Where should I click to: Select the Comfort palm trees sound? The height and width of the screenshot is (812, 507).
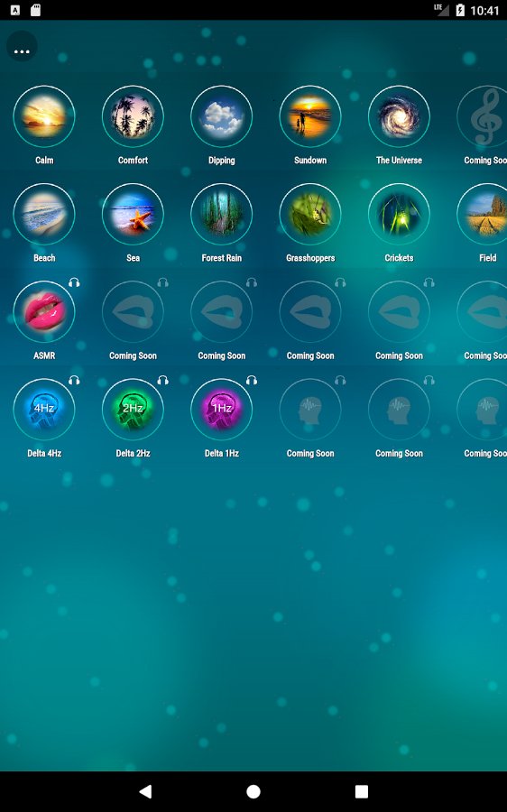click(134, 116)
